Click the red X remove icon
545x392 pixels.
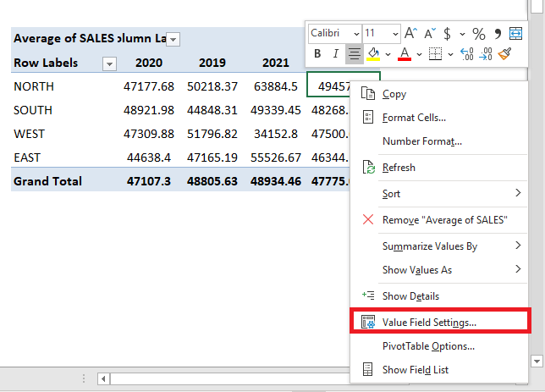tap(368, 219)
